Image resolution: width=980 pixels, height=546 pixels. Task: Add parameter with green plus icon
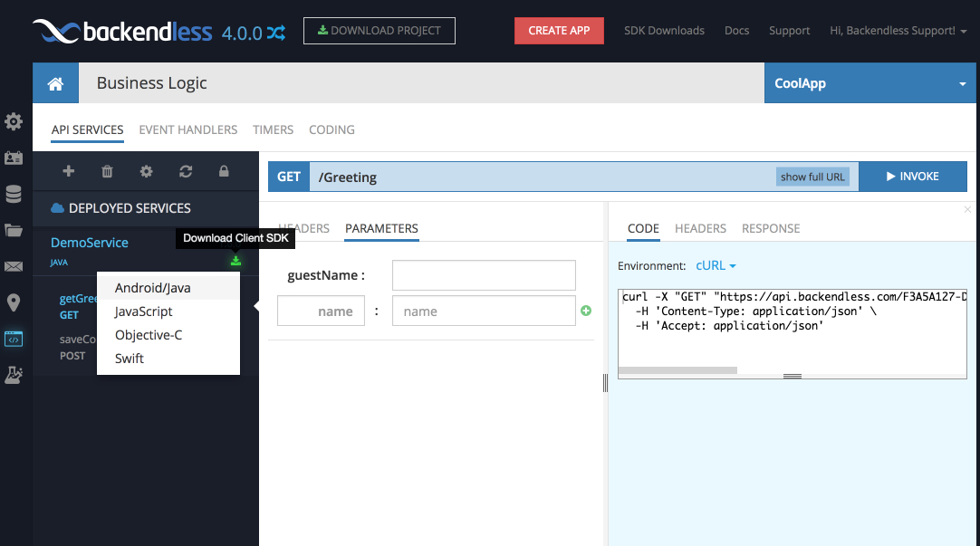coord(586,311)
